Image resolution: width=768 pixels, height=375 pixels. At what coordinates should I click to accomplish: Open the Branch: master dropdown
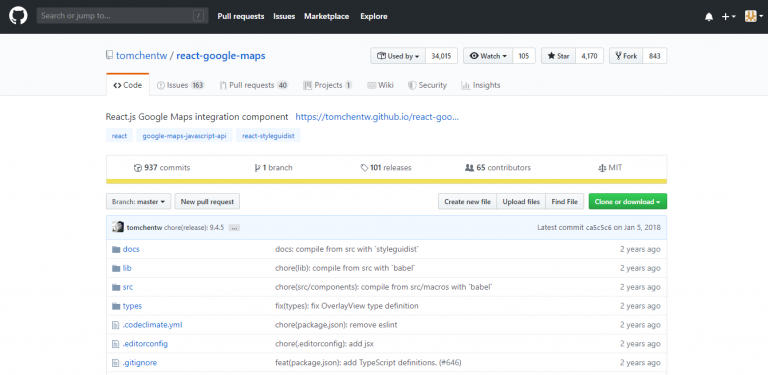(139, 201)
